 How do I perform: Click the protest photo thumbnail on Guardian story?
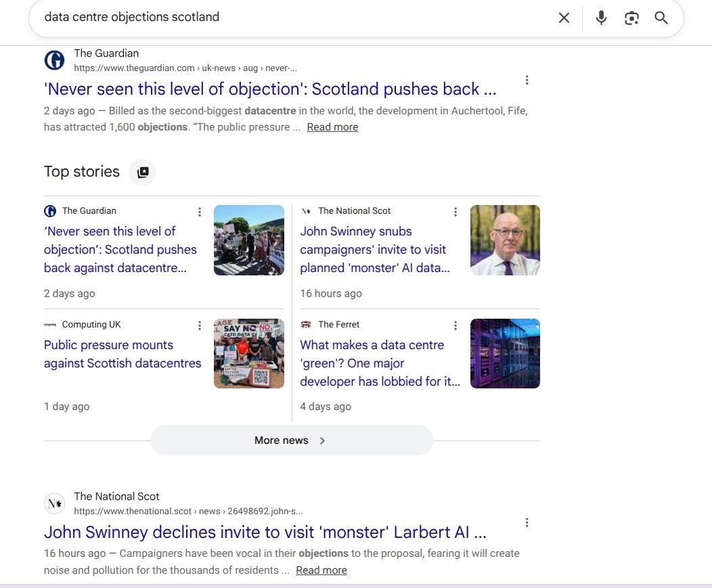(249, 240)
